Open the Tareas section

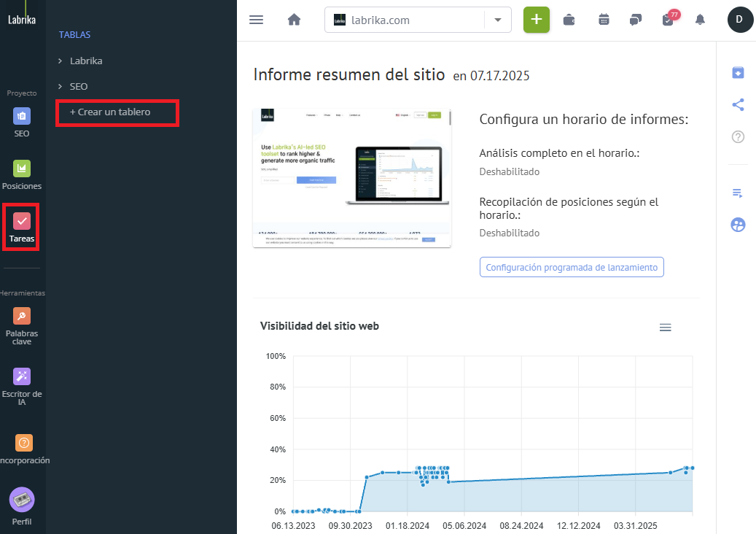[x=22, y=227]
